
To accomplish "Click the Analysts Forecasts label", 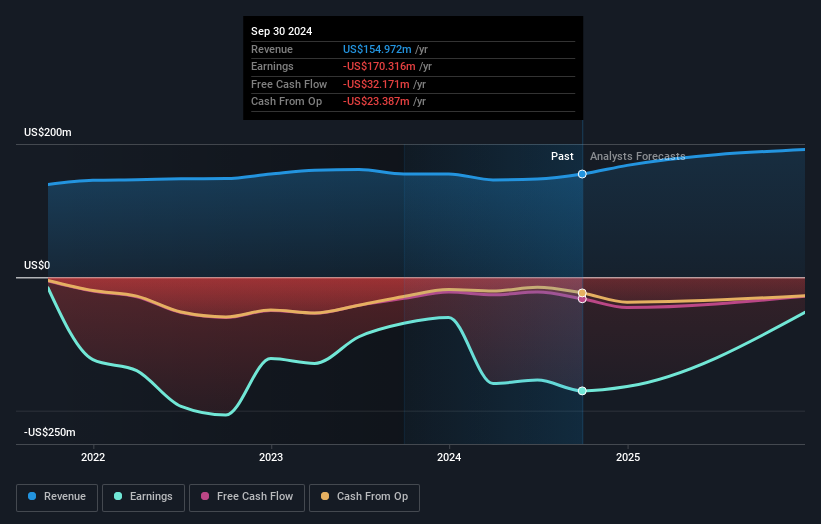I will click(x=637, y=156).
